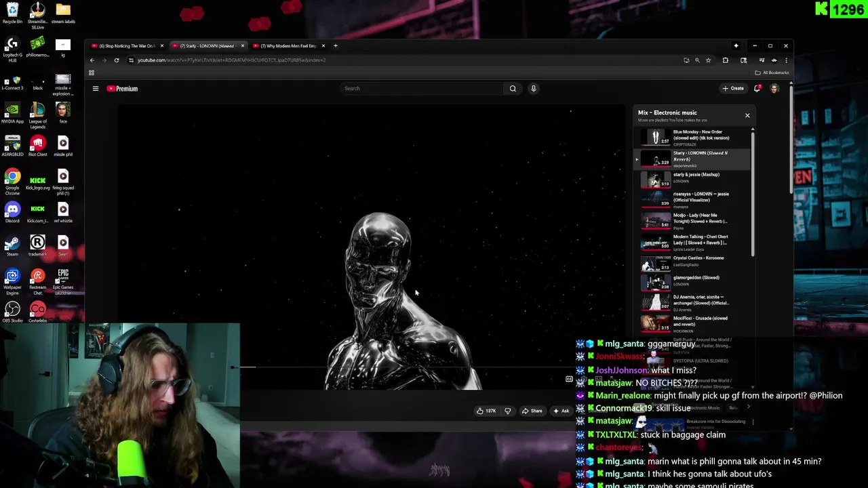Play 'riserayss - LONOWN — jessie' from mix
Viewport: 868px width, 488px height.
point(693,200)
